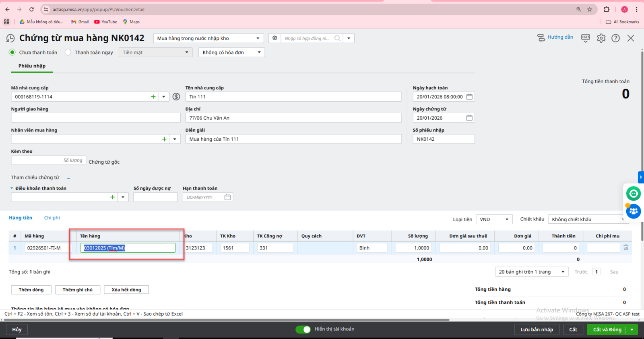Image resolution: width=644 pixels, height=339 pixels.
Task: Click the voucher history clock icon
Action: (x=10, y=38)
